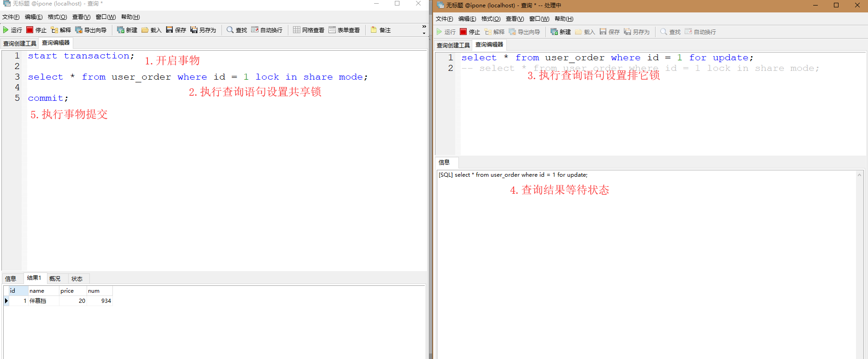Click 查找 in the right window toolbar
868x359 pixels.
tap(670, 32)
